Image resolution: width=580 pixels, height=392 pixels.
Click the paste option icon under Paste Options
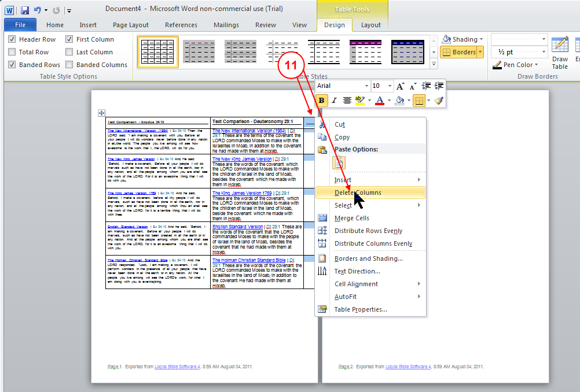(339, 162)
